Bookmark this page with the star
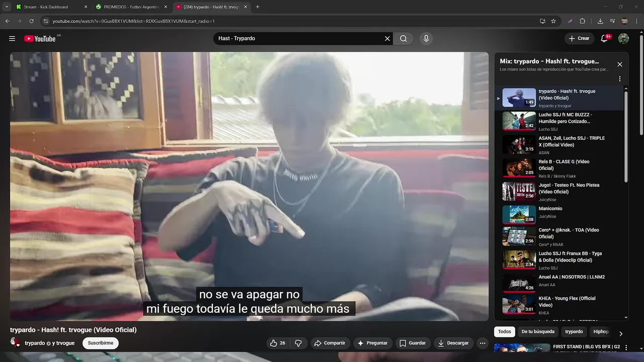Viewport: 644px width, 362px height. pyautogui.click(x=553, y=21)
